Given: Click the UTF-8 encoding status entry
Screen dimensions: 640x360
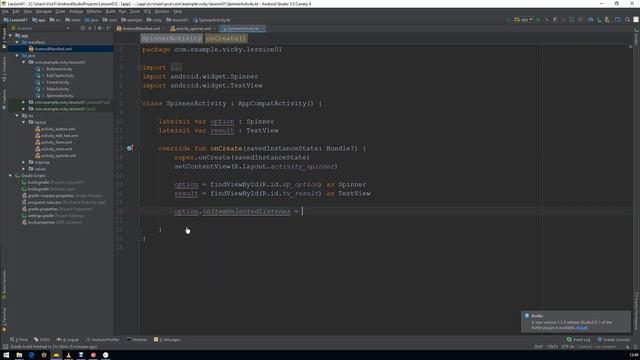Looking at the screenshot, I should tap(568, 347).
